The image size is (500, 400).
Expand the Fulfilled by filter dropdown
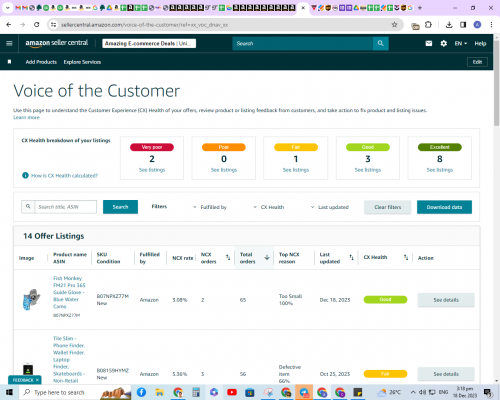[210, 207]
